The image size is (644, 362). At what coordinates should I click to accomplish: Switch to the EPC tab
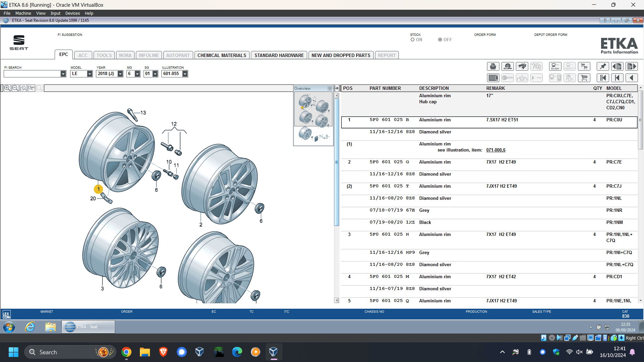tap(64, 55)
